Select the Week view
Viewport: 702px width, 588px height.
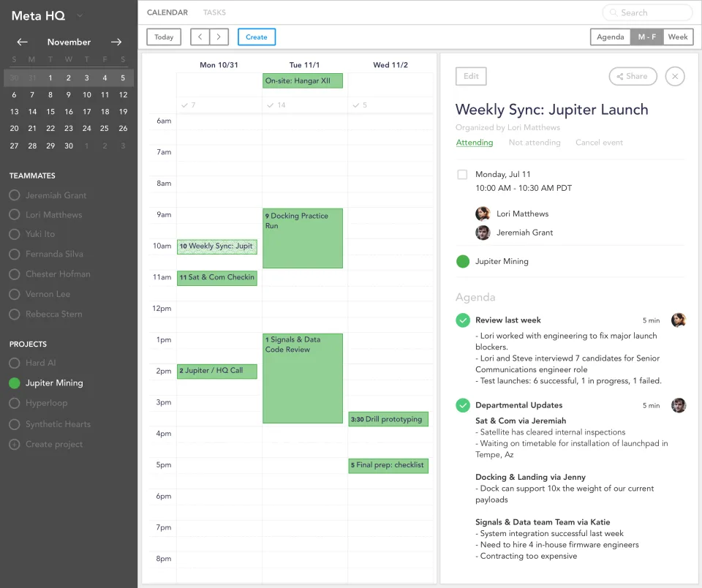tap(678, 37)
